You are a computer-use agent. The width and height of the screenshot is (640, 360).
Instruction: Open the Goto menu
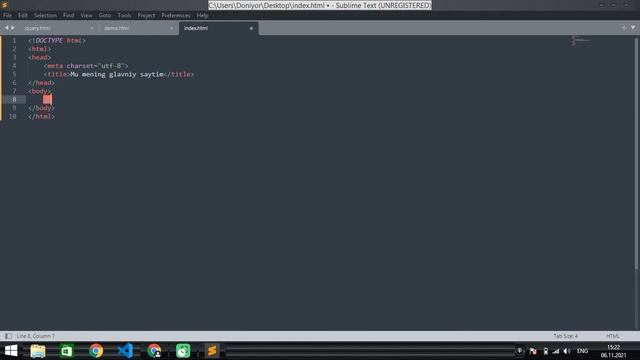[105, 16]
